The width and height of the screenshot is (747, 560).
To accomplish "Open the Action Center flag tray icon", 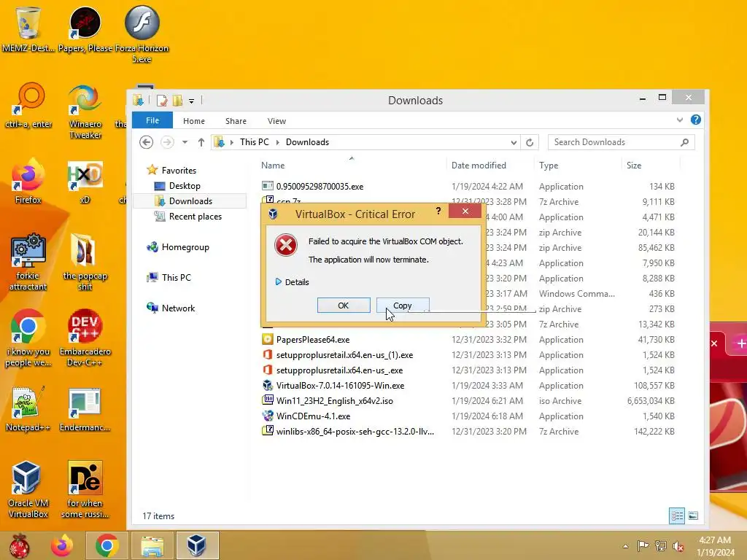I will [643, 546].
